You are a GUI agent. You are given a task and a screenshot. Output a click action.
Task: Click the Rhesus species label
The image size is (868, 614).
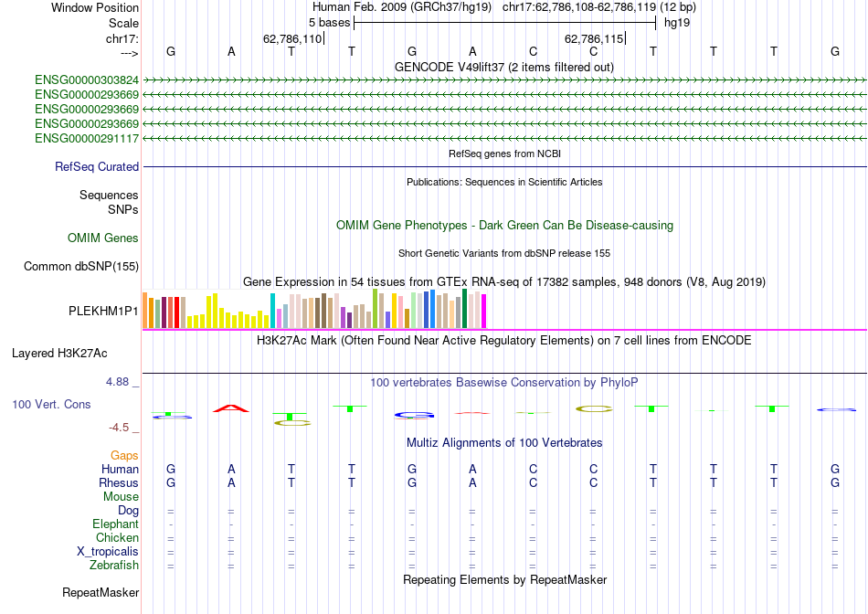point(119,482)
